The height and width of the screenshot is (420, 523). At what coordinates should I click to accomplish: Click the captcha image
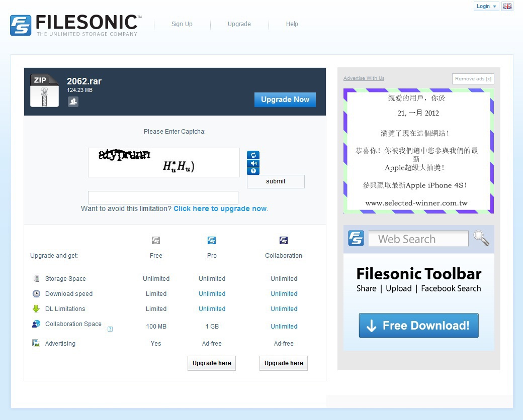pos(164,162)
